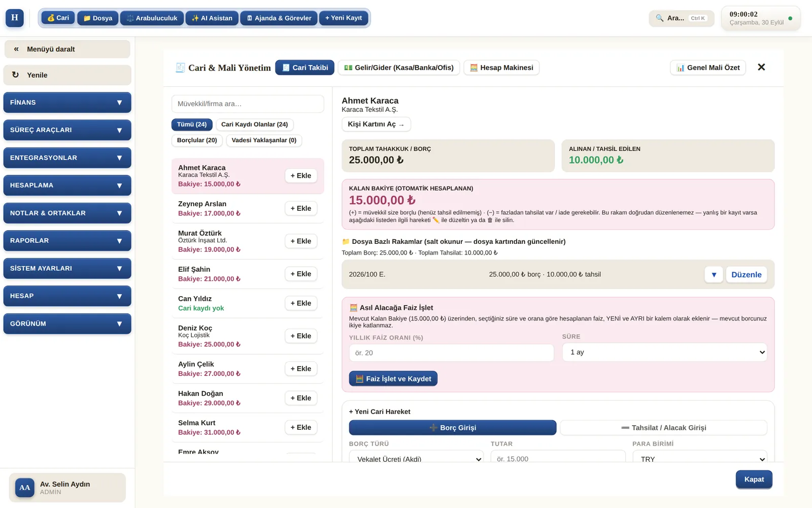Open the Dosya folder shortcut
The width and height of the screenshot is (812, 508).
point(98,18)
